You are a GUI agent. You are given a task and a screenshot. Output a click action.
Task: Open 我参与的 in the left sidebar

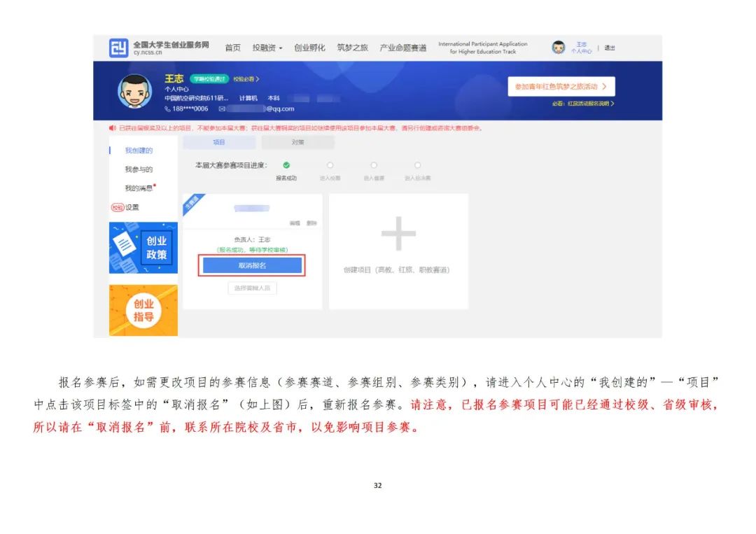pyautogui.click(x=139, y=169)
